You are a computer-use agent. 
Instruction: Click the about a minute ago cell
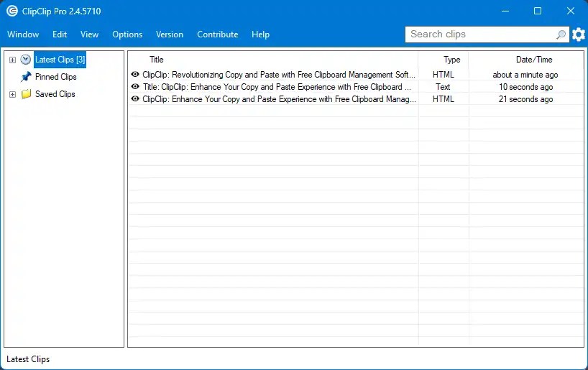(x=525, y=75)
